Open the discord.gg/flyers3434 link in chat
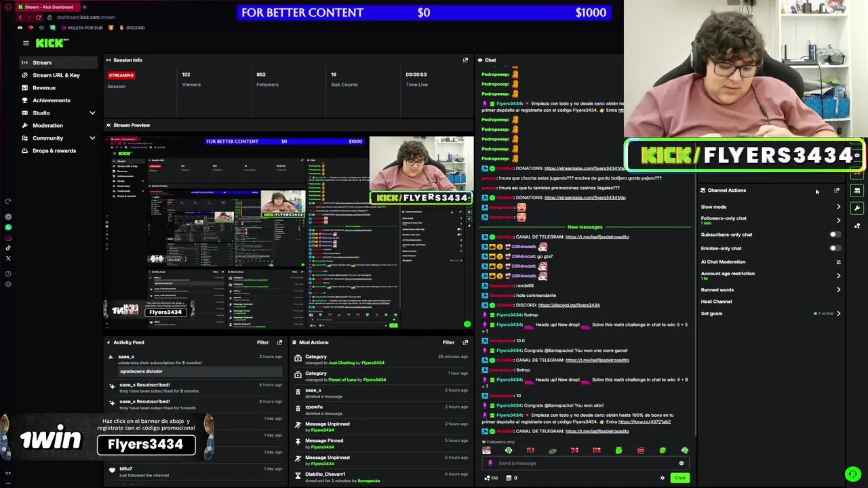The image size is (868, 488). (x=569, y=305)
